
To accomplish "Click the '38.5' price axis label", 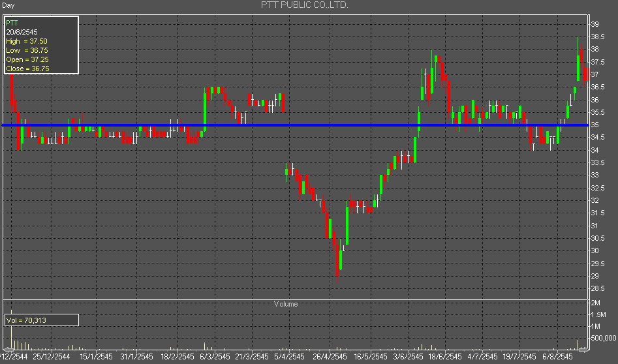I will tap(598, 37).
